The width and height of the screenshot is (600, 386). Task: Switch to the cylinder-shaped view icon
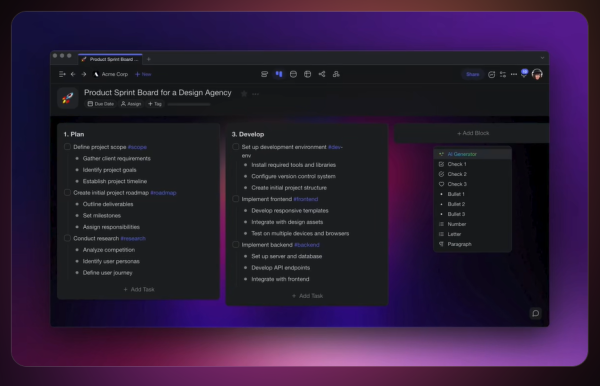coord(293,74)
